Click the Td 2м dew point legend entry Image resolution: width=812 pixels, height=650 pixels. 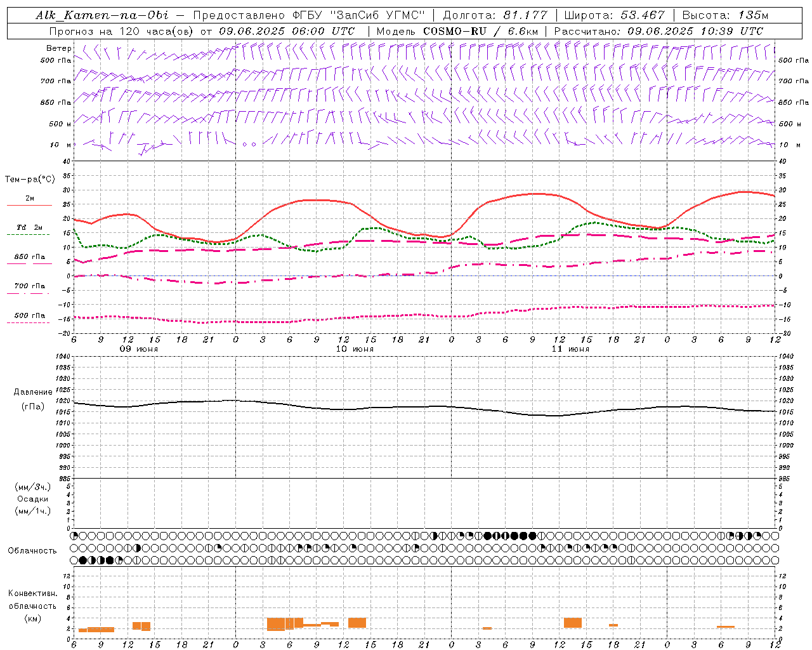29,227
